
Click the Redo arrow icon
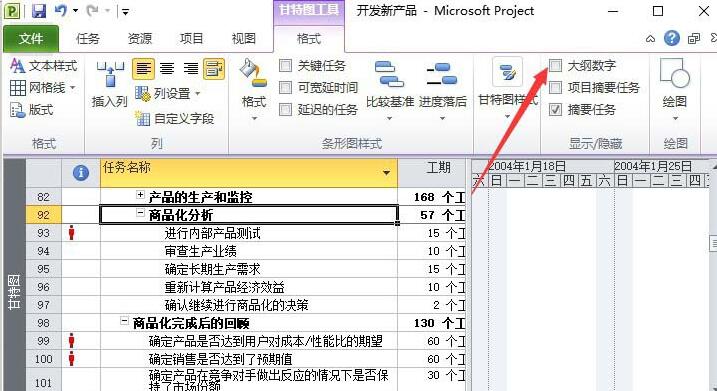tap(92, 11)
